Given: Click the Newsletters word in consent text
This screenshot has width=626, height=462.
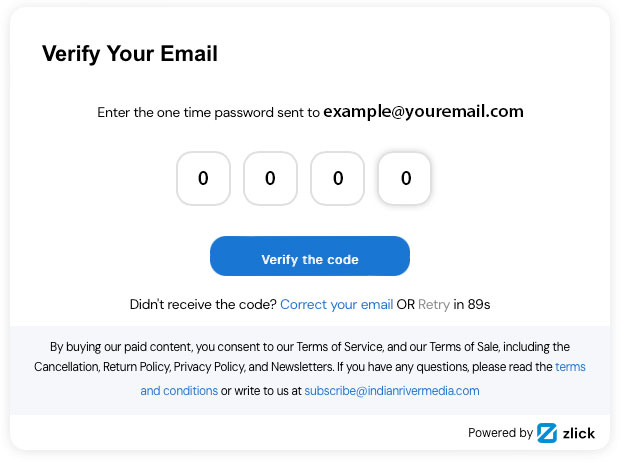Looking at the screenshot, I should point(300,367).
